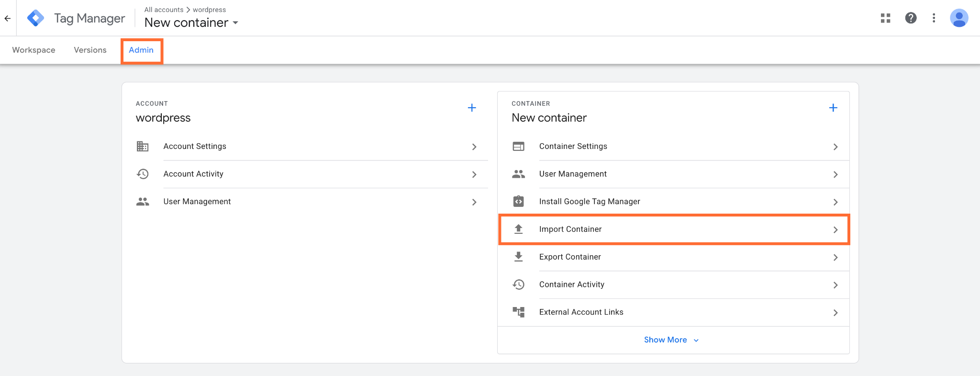Open the New container selector dropdown
The image size is (980, 376).
pyautogui.click(x=191, y=23)
